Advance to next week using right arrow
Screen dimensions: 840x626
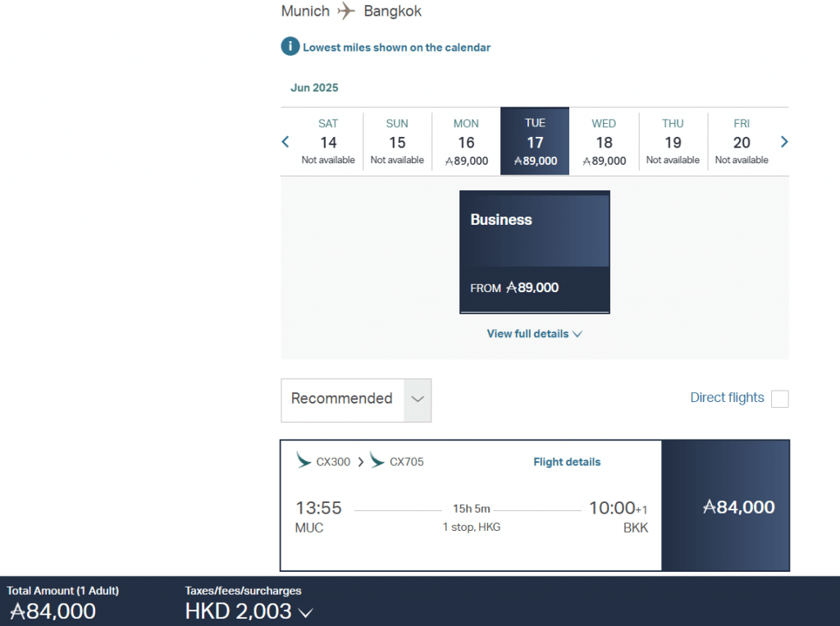784,142
